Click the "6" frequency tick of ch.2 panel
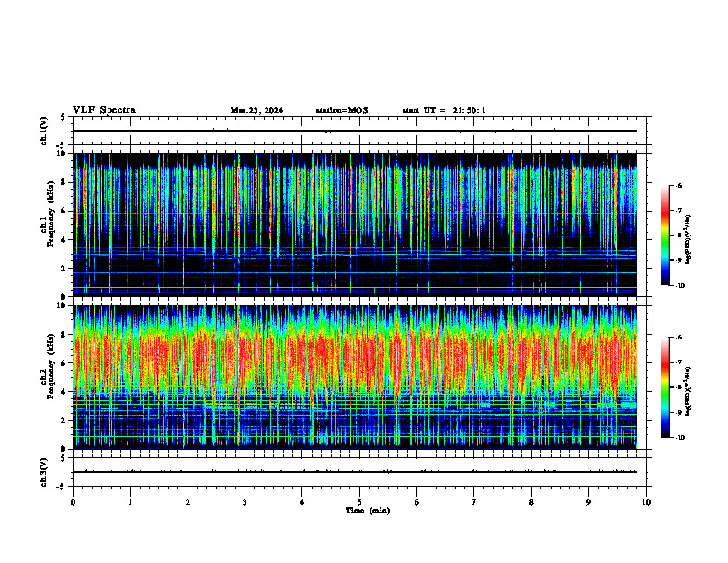Image resolution: width=728 pixels, height=563 pixels. pyautogui.click(x=65, y=362)
